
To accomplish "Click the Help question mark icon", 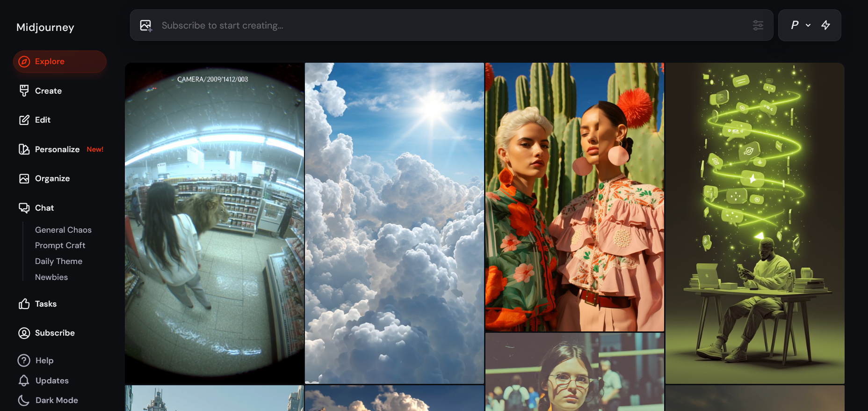I will pos(24,360).
